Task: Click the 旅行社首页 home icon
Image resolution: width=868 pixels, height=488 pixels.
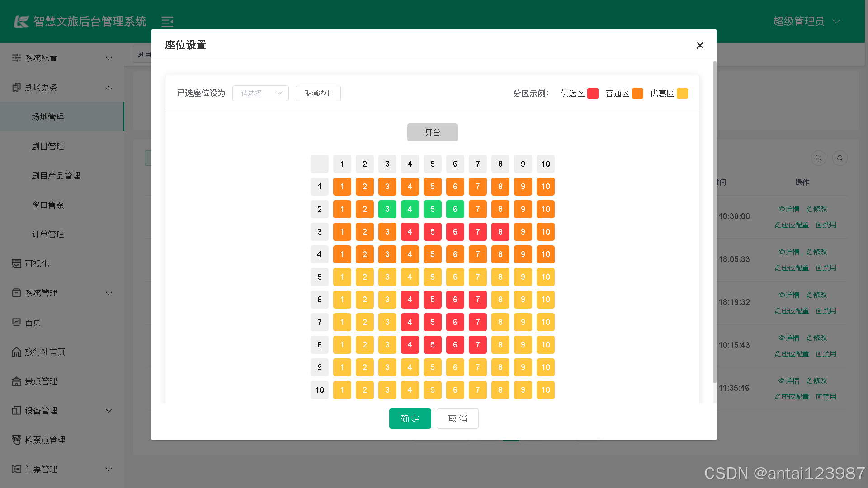Action: [x=17, y=352]
